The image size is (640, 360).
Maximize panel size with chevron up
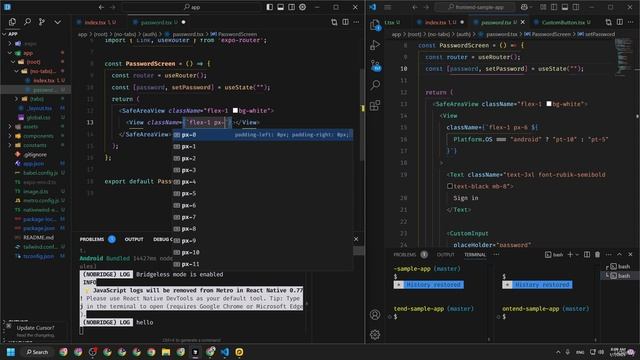click(x=619, y=255)
